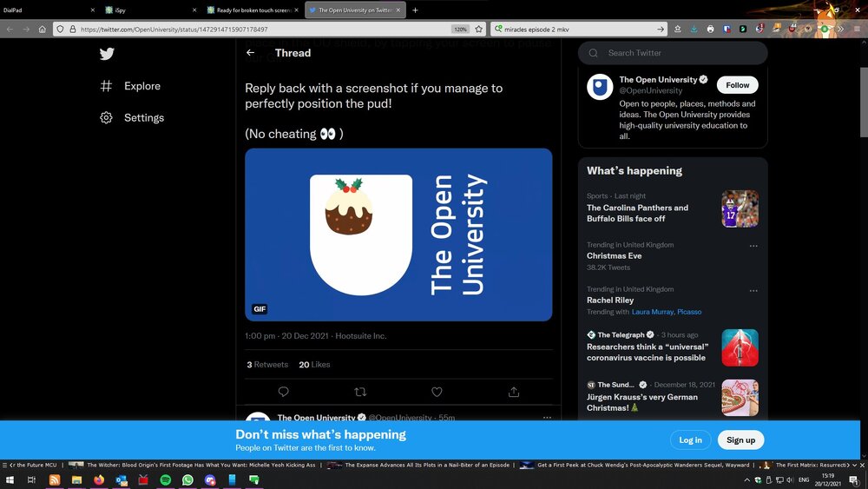Viewport: 868px width, 489px height.
Task: Open Rachel Riley trending topic
Action: point(610,301)
